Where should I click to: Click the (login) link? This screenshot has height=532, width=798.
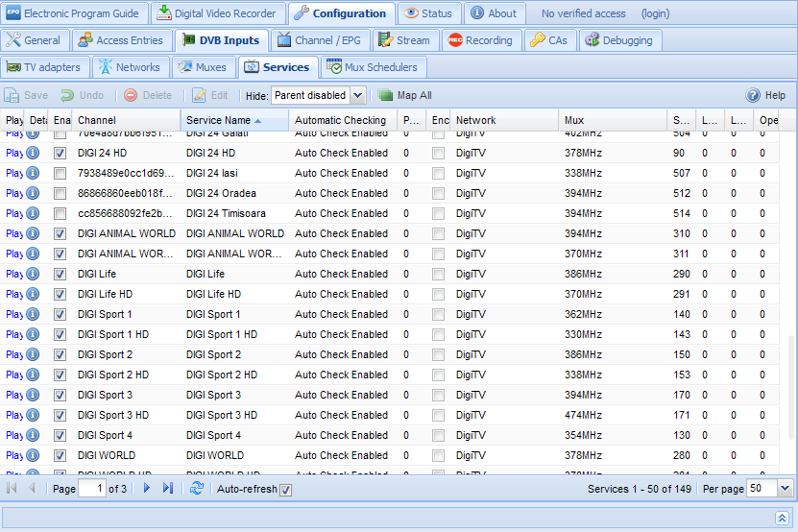click(655, 13)
